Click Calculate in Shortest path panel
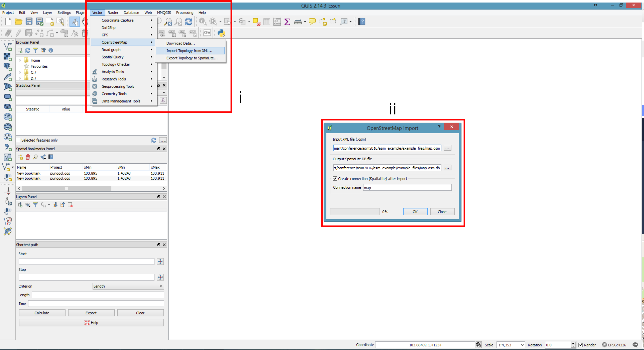644x350 pixels. tap(42, 313)
